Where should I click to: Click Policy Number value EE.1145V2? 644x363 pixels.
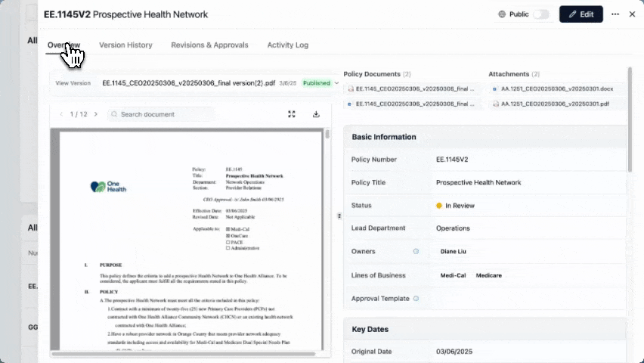452,160
